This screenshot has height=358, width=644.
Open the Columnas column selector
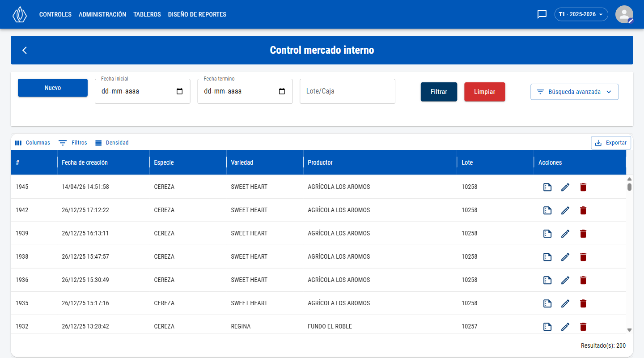pyautogui.click(x=32, y=143)
